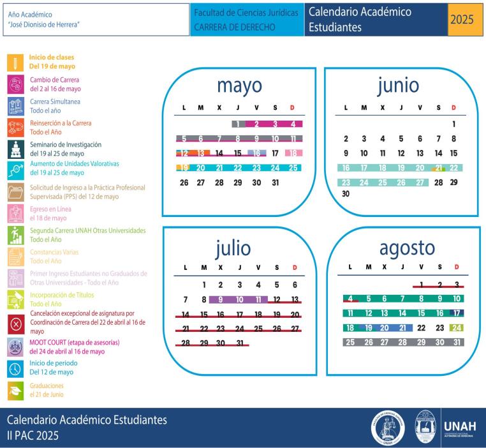Click the Facultad de Ciencias Jurídicas round seal

tap(388, 428)
